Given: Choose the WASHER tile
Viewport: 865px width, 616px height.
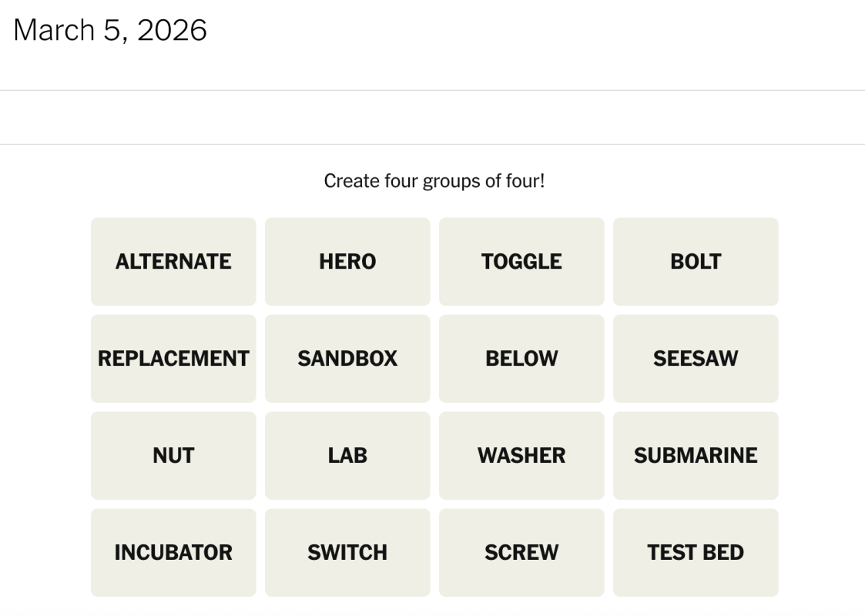Looking at the screenshot, I should click(x=521, y=455).
